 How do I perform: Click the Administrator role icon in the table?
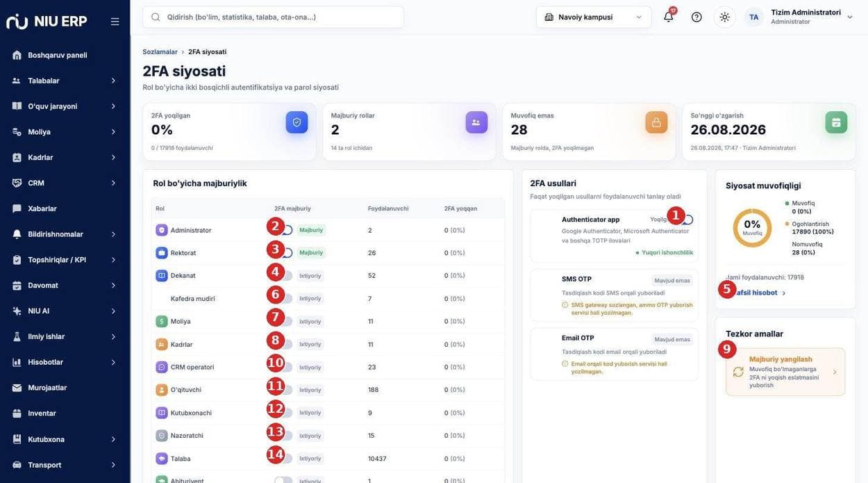[x=162, y=230]
